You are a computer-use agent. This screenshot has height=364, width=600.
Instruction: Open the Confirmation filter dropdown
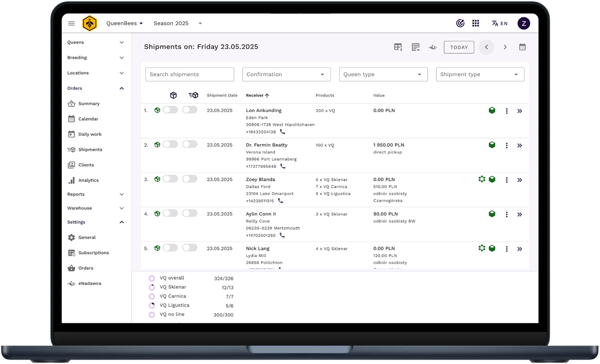286,74
